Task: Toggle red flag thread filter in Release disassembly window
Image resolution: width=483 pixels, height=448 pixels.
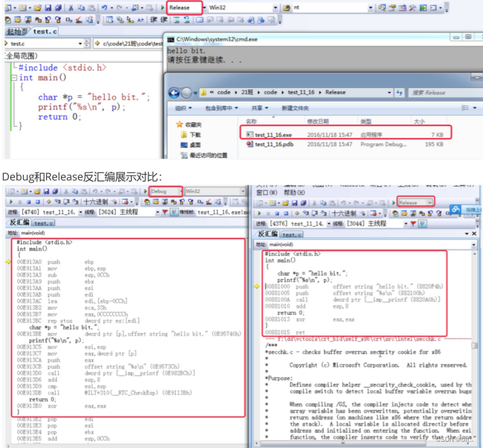Action: pos(413,223)
